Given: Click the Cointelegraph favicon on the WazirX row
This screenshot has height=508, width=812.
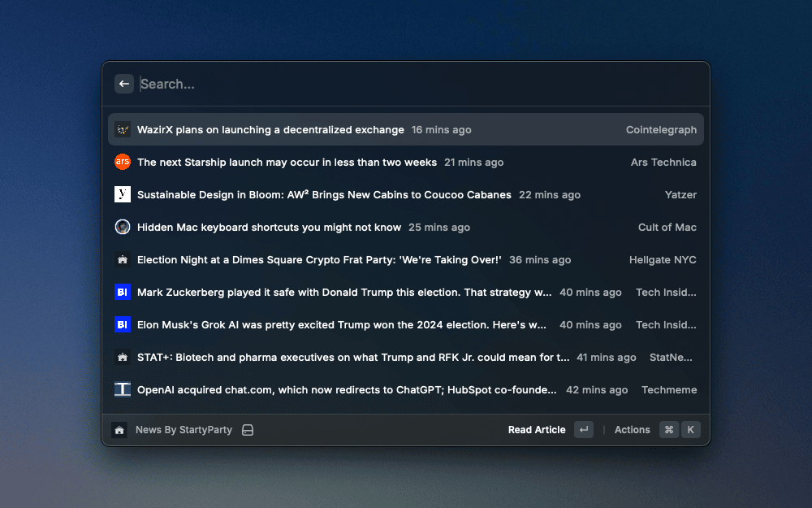Looking at the screenshot, I should [123, 129].
